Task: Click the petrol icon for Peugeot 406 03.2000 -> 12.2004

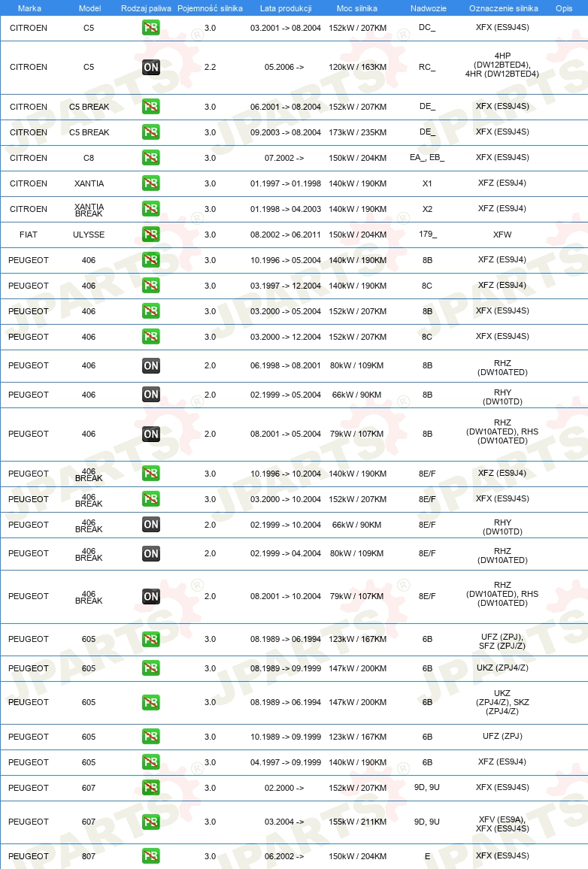Action: [150, 336]
